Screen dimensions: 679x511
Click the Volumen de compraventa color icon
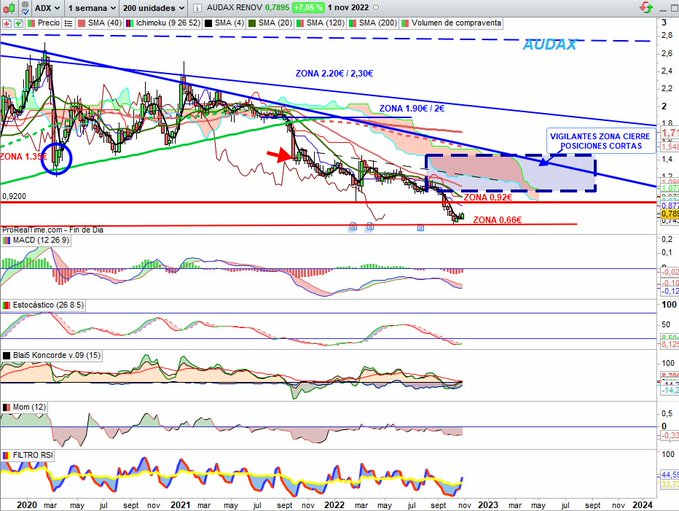tap(405, 23)
